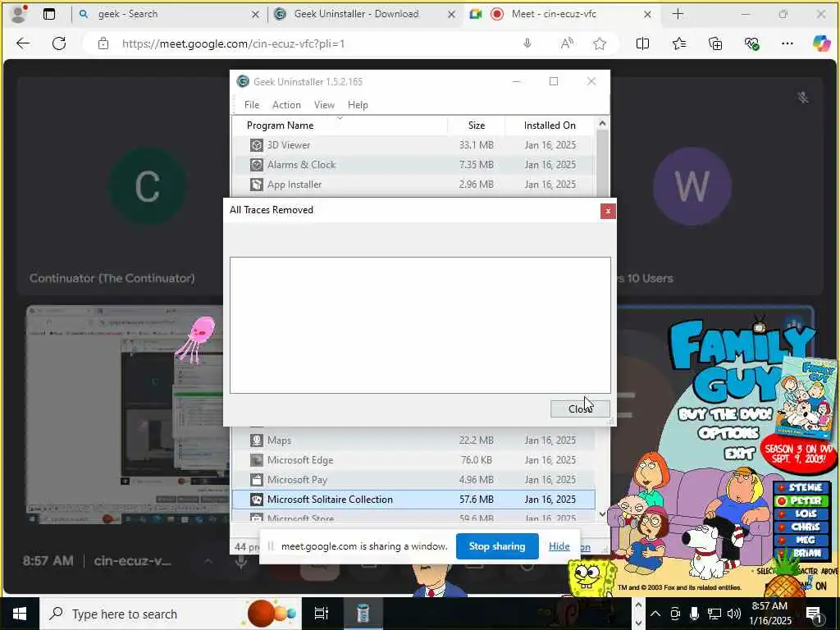Add this page to favorites star
The height and width of the screenshot is (630, 840).
point(600,44)
